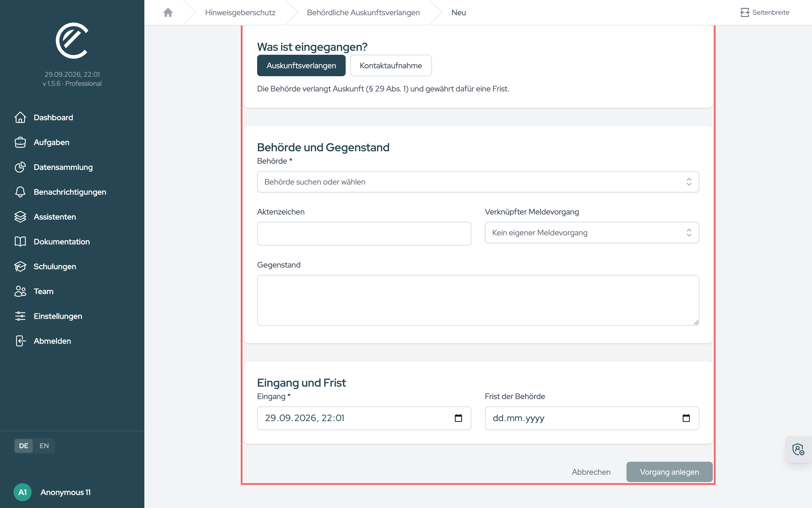Click the Datensammlung pie chart icon
812x508 pixels.
20,167
